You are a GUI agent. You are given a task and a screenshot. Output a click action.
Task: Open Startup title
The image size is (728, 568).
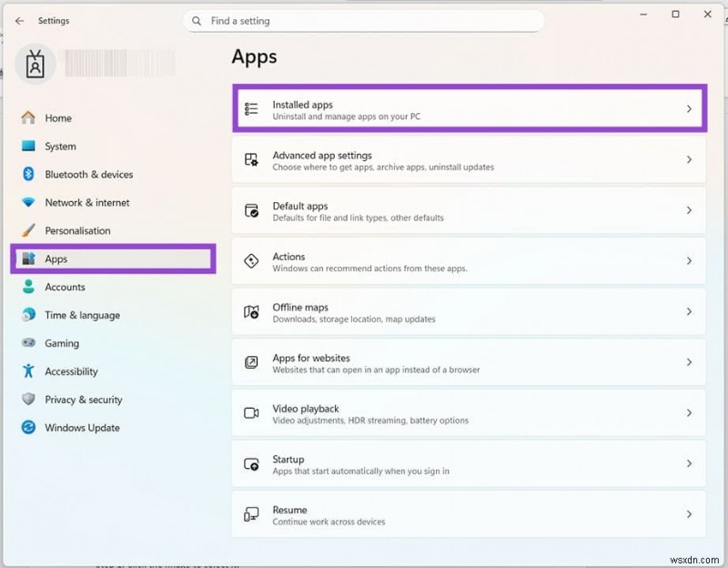[x=288, y=460]
